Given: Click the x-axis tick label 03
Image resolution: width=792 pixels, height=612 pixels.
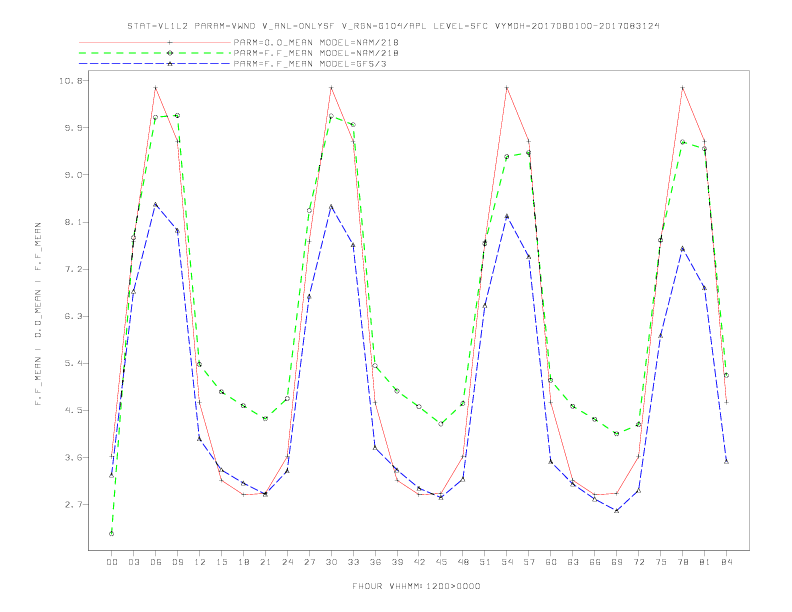Looking at the screenshot, I should coord(133,562).
